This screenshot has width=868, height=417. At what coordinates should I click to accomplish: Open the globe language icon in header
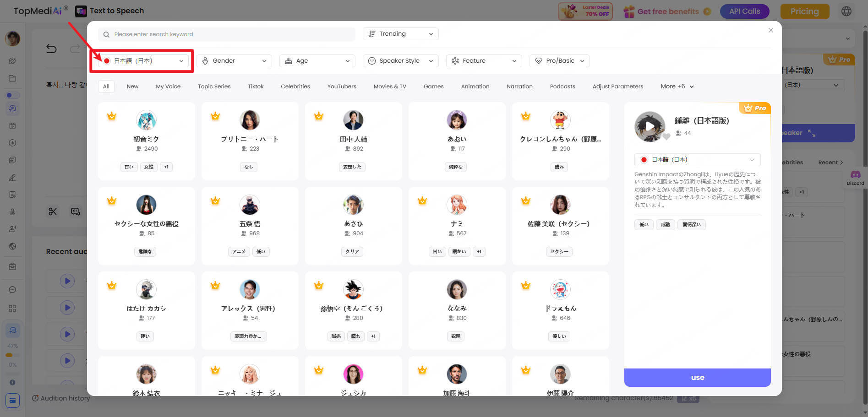pyautogui.click(x=846, y=11)
